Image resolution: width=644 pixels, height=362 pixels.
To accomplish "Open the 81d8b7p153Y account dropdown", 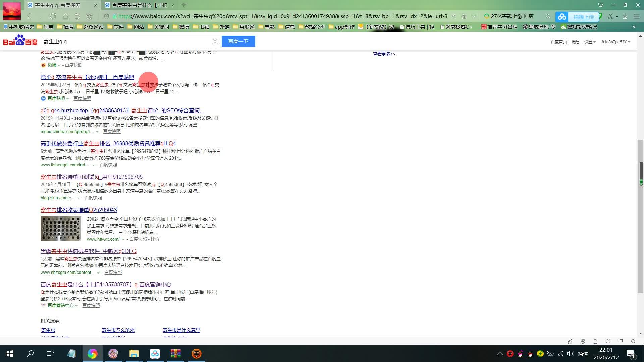I will (x=616, y=42).
